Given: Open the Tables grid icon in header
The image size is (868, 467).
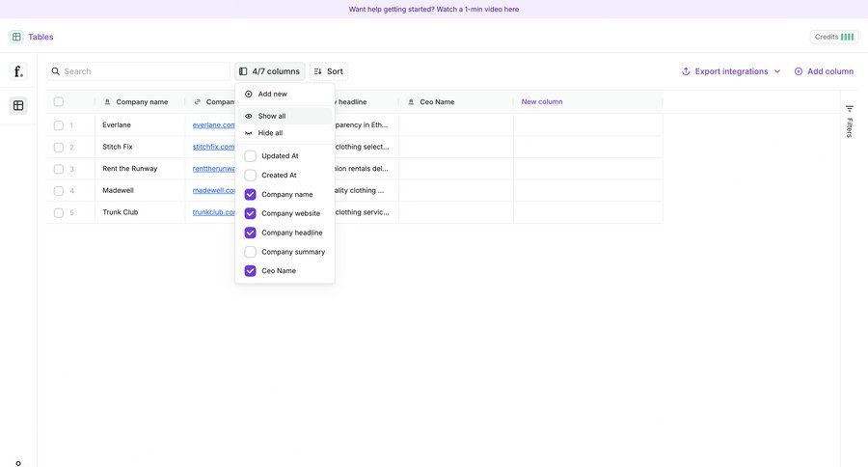Looking at the screenshot, I should click(16, 37).
